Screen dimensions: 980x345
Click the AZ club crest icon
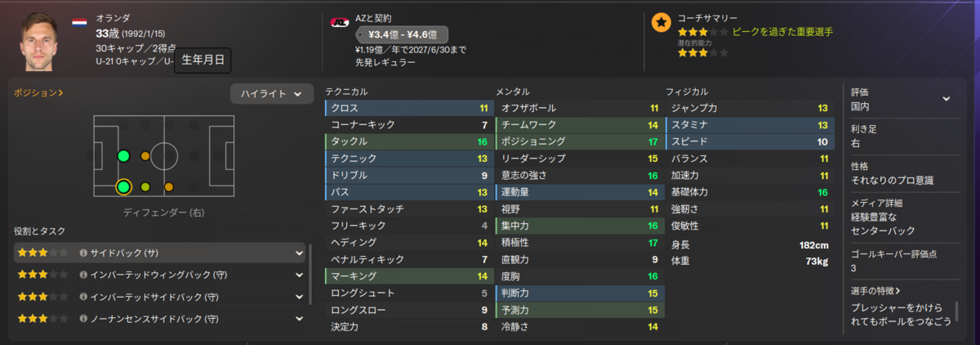(338, 23)
